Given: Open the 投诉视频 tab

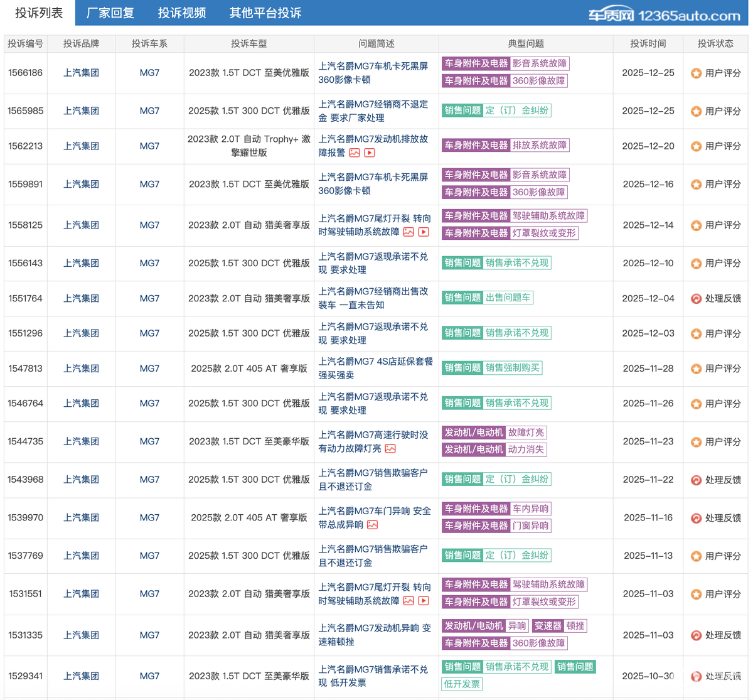Looking at the screenshot, I should [x=182, y=13].
